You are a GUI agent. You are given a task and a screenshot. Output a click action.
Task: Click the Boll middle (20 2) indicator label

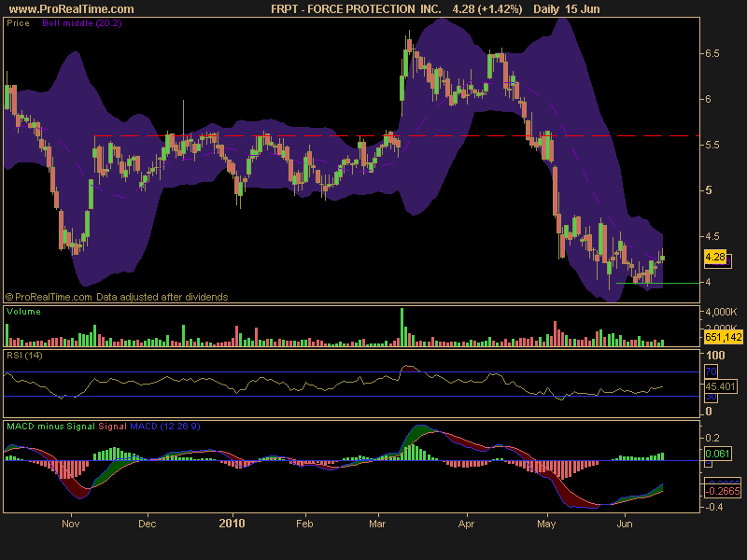pyautogui.click(x=82, y=22)
